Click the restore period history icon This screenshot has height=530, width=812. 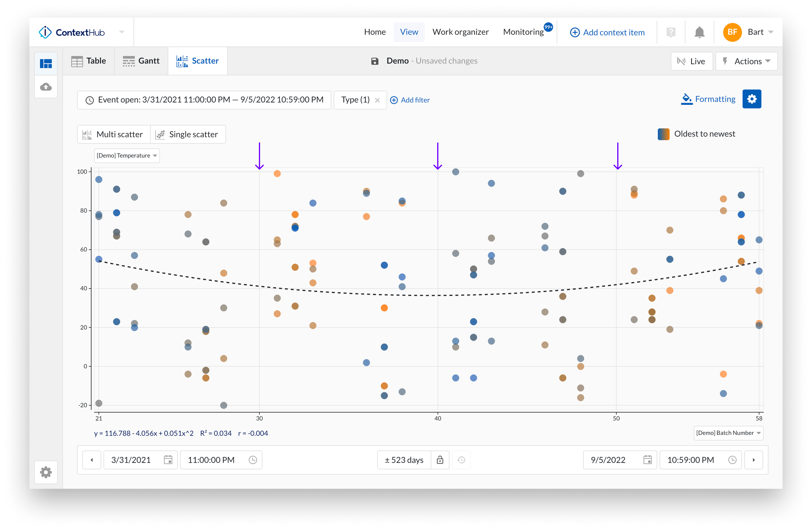tap(461, 460)
